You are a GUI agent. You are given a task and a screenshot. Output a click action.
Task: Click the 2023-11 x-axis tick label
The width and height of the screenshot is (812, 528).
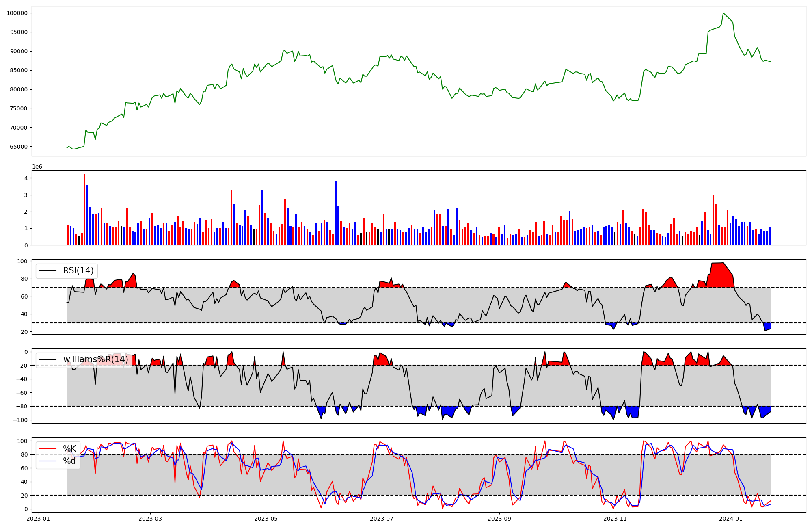pos(615,519)
